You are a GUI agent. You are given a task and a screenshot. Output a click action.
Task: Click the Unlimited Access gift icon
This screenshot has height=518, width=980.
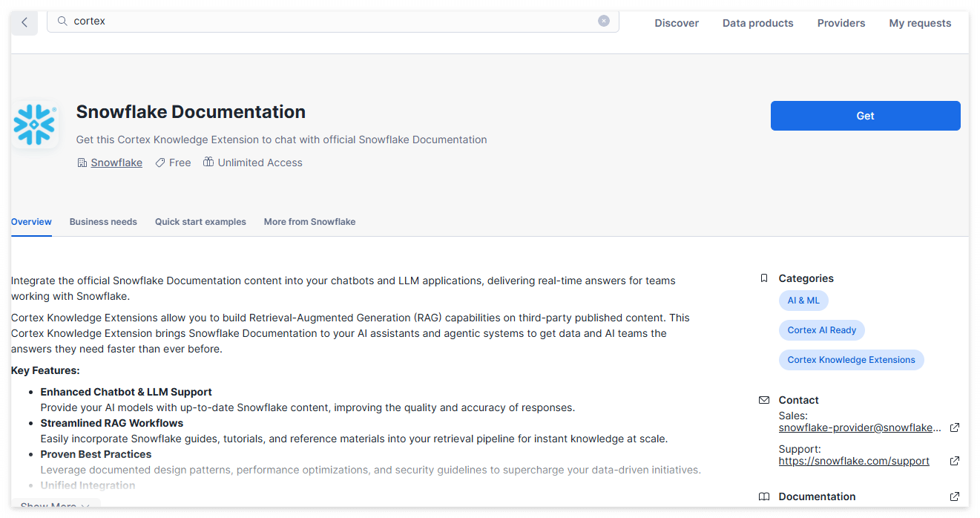click(x=208, y=162)
